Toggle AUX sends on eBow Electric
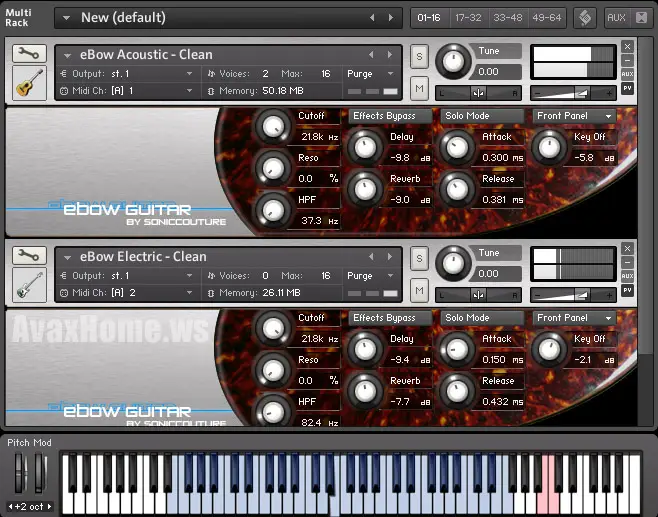Screen dimensions: 658x517 point(627,276)
